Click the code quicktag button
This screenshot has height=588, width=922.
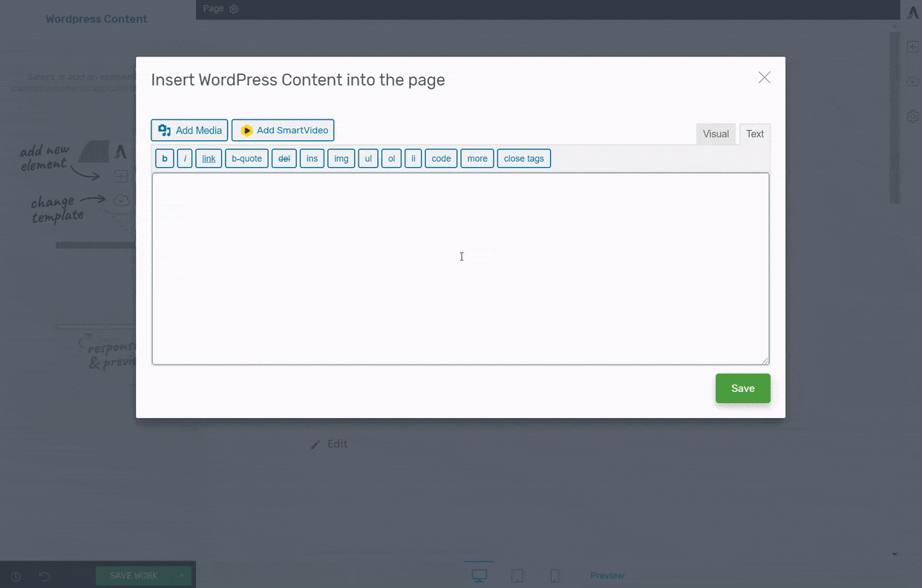[x=441, y=158]
